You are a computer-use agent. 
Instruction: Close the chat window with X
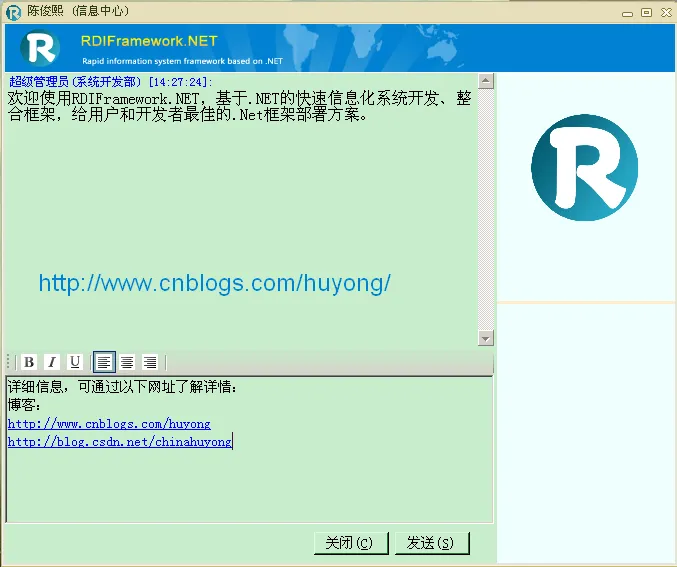[x=666, y=13]
